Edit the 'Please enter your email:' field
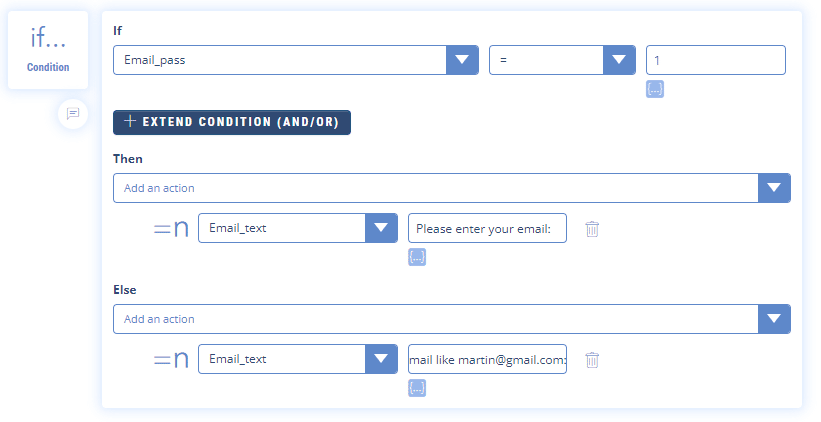821x422 pixels. [487, 228]
